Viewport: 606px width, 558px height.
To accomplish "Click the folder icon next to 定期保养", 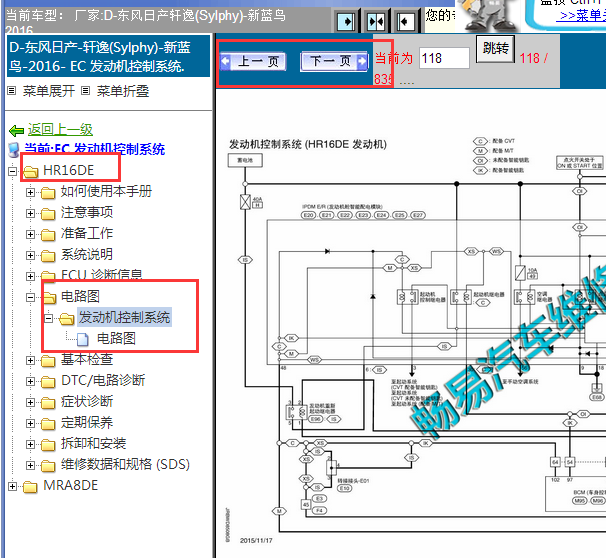I will tap(48, 424).
